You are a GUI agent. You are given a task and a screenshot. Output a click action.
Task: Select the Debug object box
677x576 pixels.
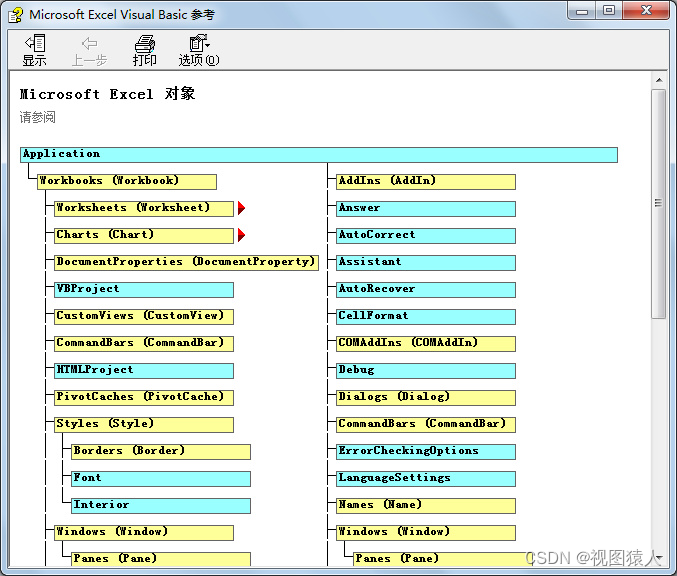[x=426, y=370]
